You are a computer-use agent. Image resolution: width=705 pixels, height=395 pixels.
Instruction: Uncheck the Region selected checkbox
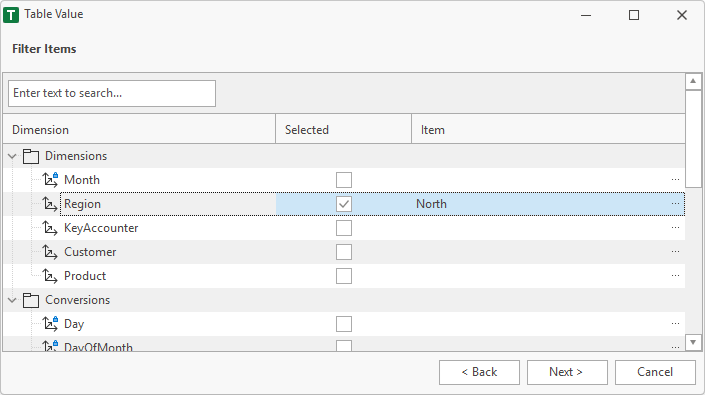344,204
